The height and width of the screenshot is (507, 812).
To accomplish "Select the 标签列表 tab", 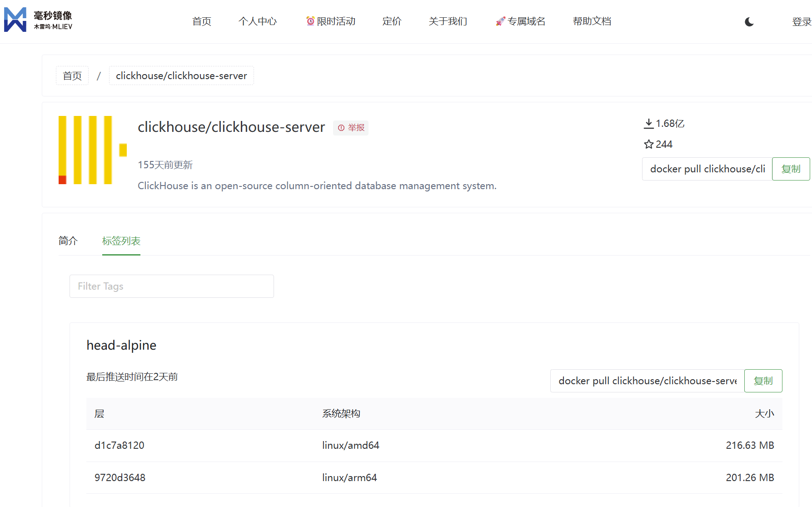I will (x=121, y=241).
